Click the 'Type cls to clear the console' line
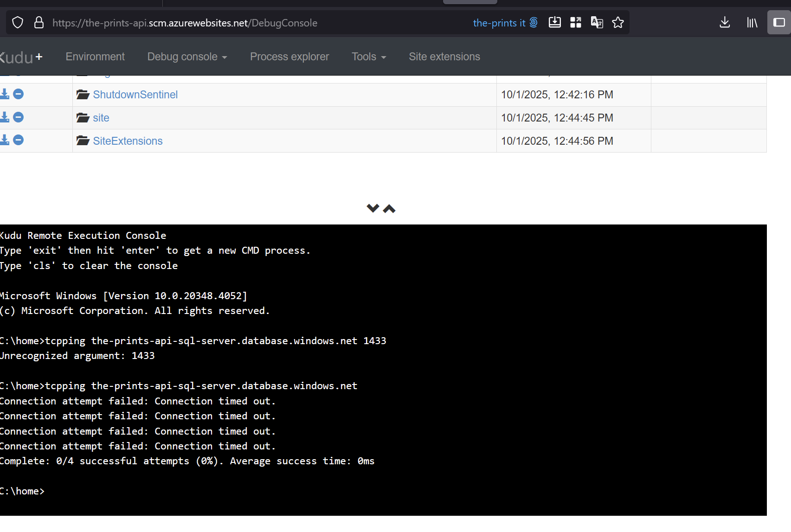The height and width of the screenshot is (532, 791). point(89,266)
